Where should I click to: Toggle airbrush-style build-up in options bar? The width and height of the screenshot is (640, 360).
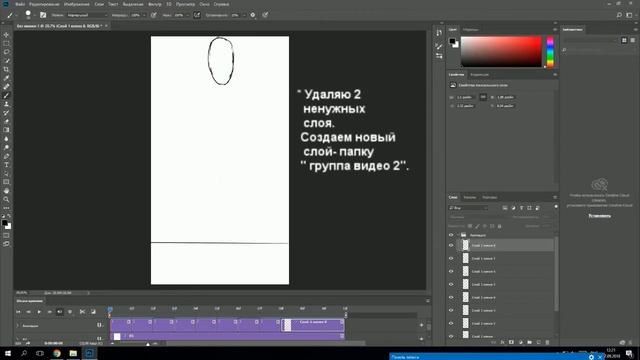tap(197, 15)
